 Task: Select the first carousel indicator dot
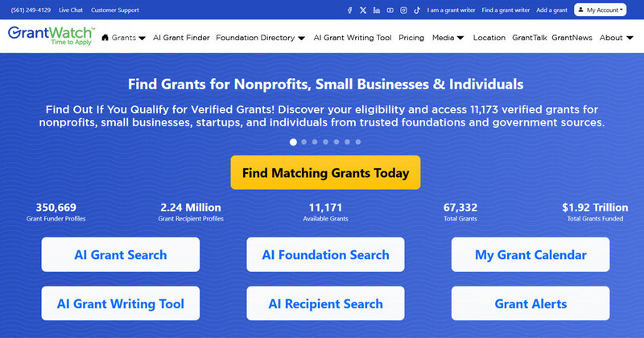(x=293, y=142)
